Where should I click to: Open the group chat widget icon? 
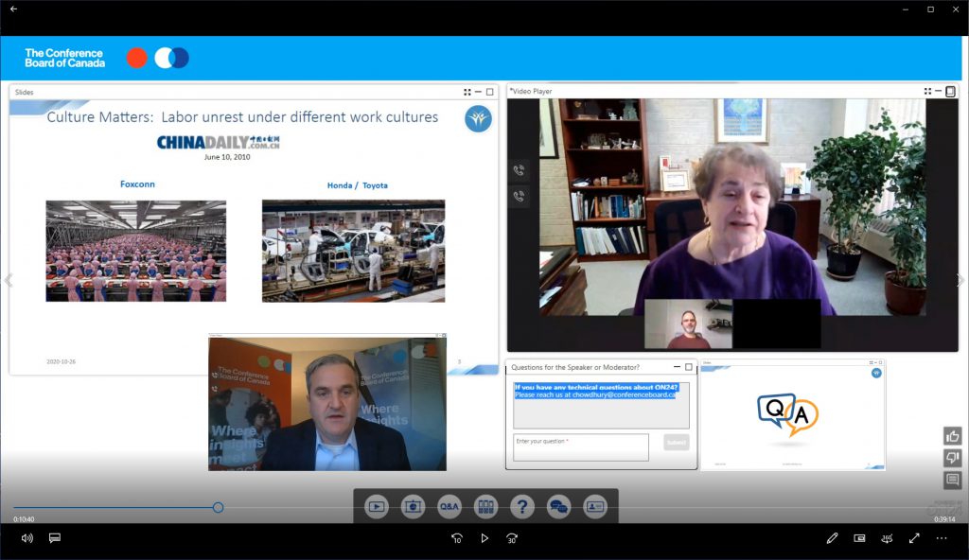click(558, 507)
